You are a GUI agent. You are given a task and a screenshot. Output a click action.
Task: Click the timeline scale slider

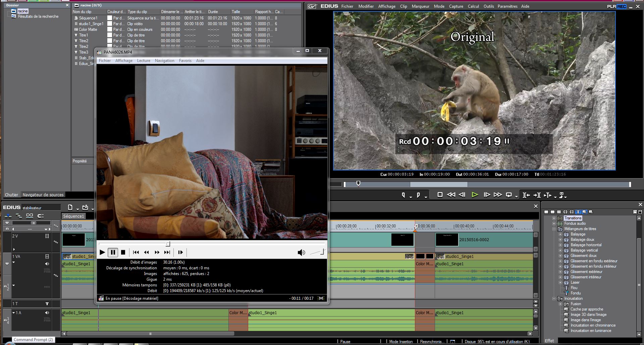point(33,223)
